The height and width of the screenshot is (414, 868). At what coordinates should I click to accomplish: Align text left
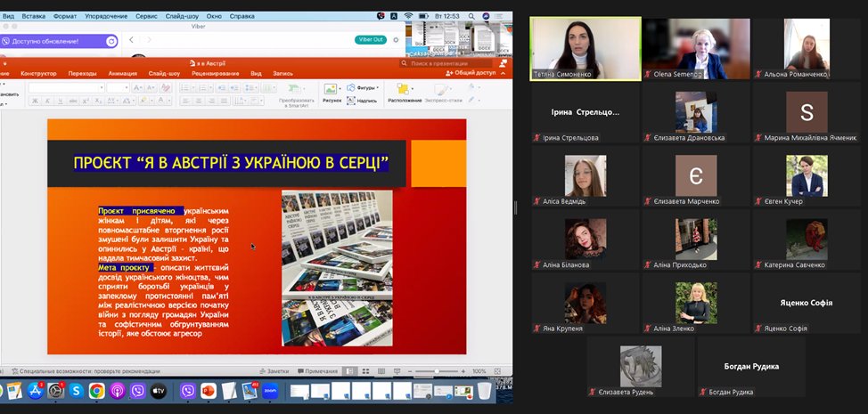pos(185,101)
